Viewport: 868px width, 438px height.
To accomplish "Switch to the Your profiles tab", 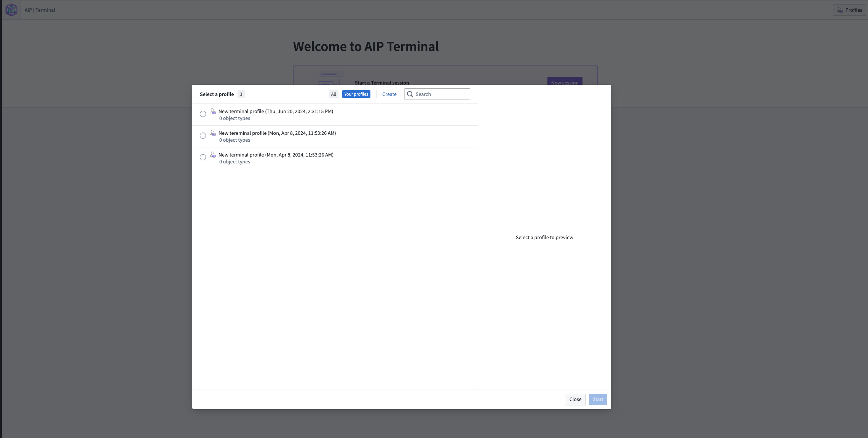I will 356,94.
